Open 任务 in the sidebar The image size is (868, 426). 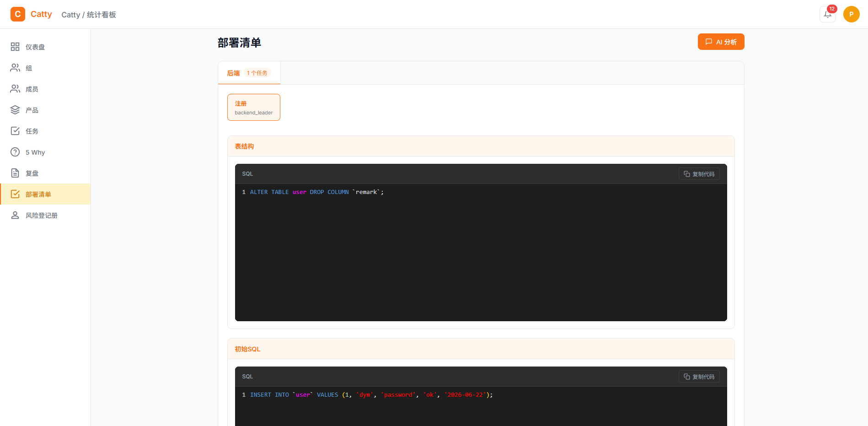45,131
